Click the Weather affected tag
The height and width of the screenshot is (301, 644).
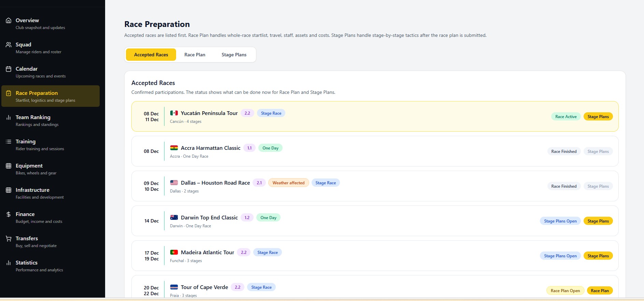pyautogui.click(x=288, y=183)
